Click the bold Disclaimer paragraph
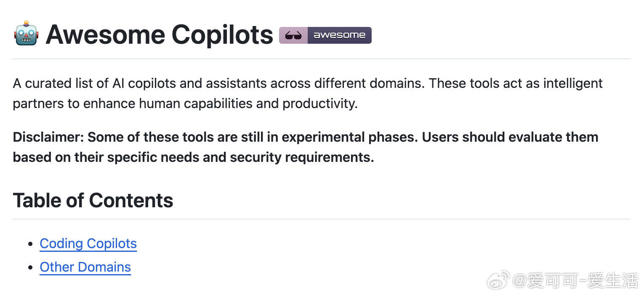The width and height of the screenshot is (644, 296). 306,147
